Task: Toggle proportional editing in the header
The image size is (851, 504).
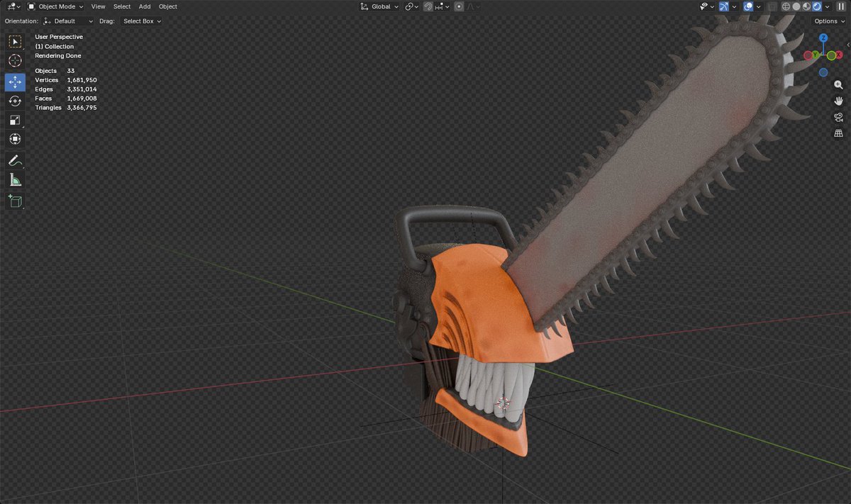Action: click(x=459, y=6)
